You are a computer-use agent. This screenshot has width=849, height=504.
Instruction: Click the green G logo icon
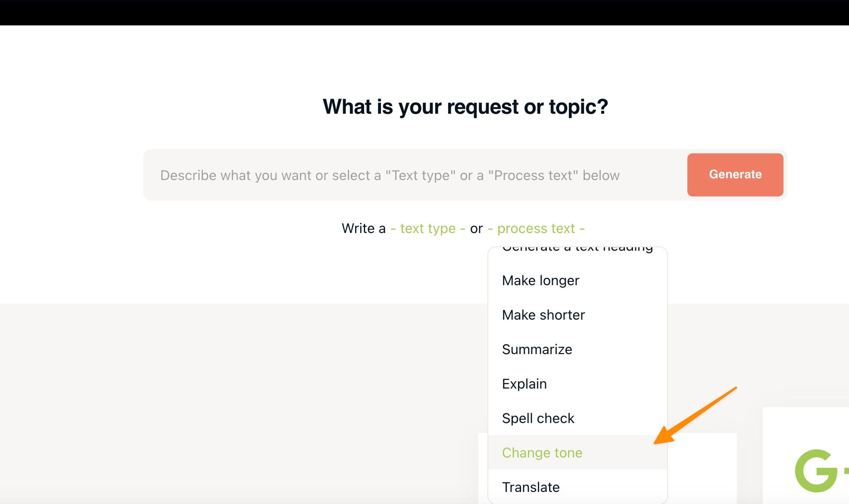(816, 470)
